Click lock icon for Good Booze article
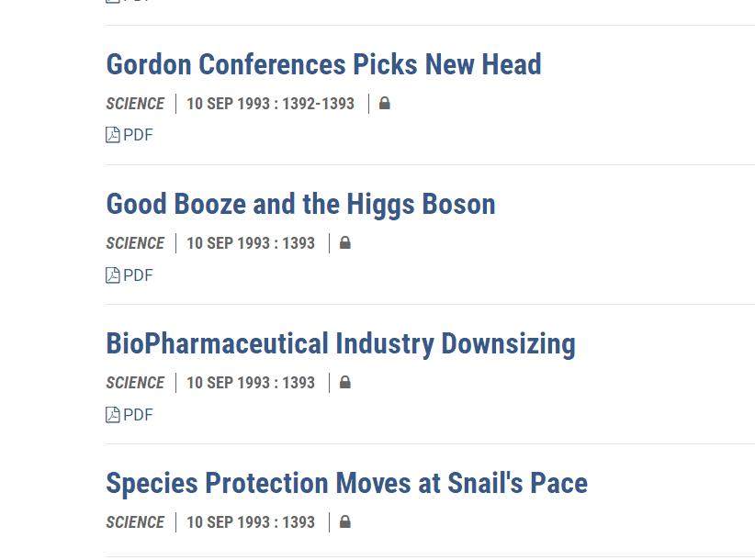 (x=345, y=243)
